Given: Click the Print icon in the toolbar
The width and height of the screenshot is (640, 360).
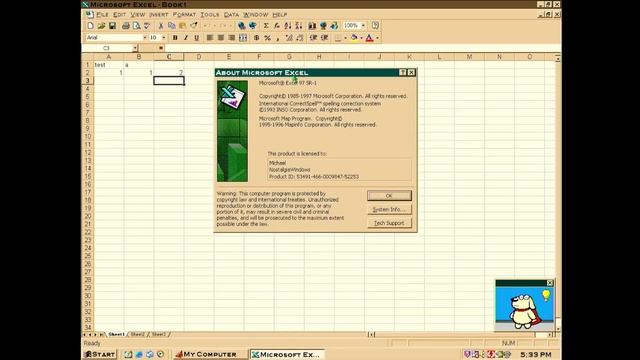Looking at the screenshot, I should (126, 26).
